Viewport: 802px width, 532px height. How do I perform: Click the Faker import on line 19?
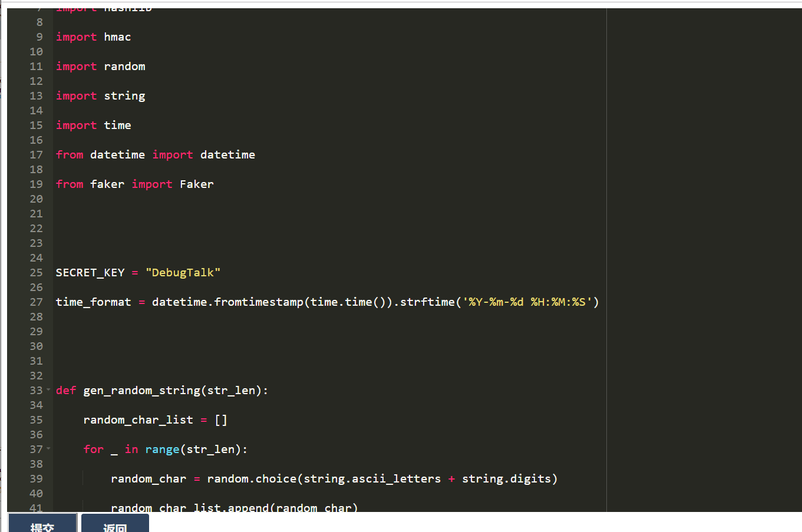click(135, 184)
